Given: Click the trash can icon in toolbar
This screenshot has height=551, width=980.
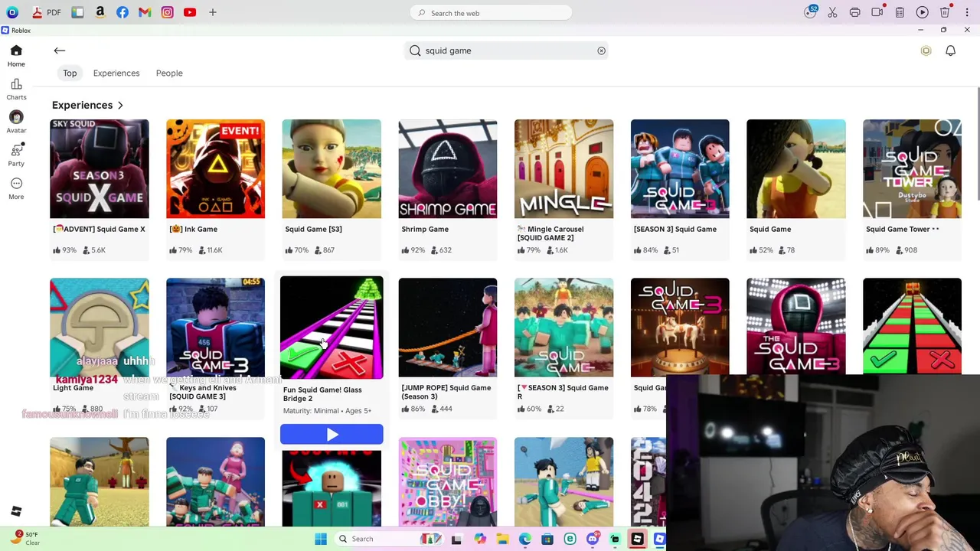Looking at the screenshot, I should (945, 12).
